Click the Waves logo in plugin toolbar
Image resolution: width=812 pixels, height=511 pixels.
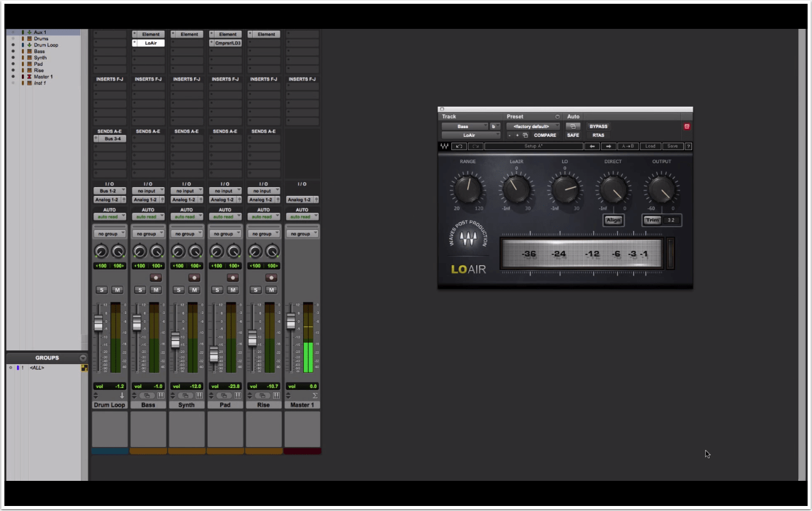click(444, 146)
